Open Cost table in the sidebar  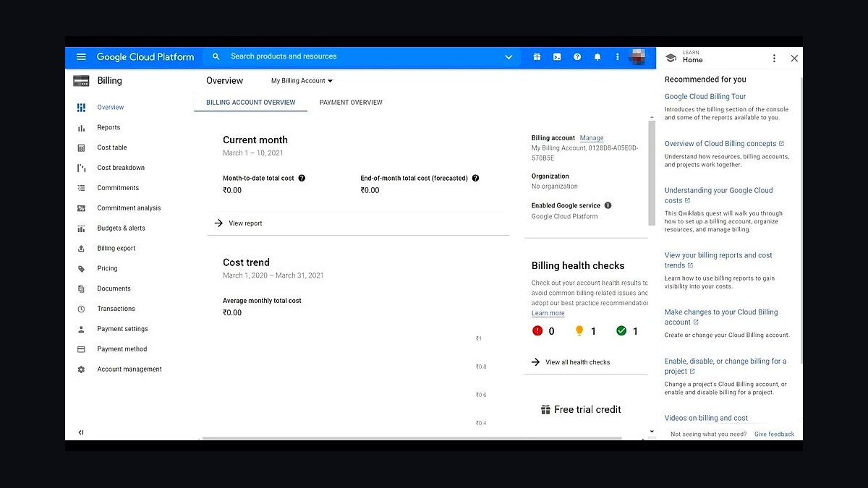pyautogui.click(x=112, y=147)
